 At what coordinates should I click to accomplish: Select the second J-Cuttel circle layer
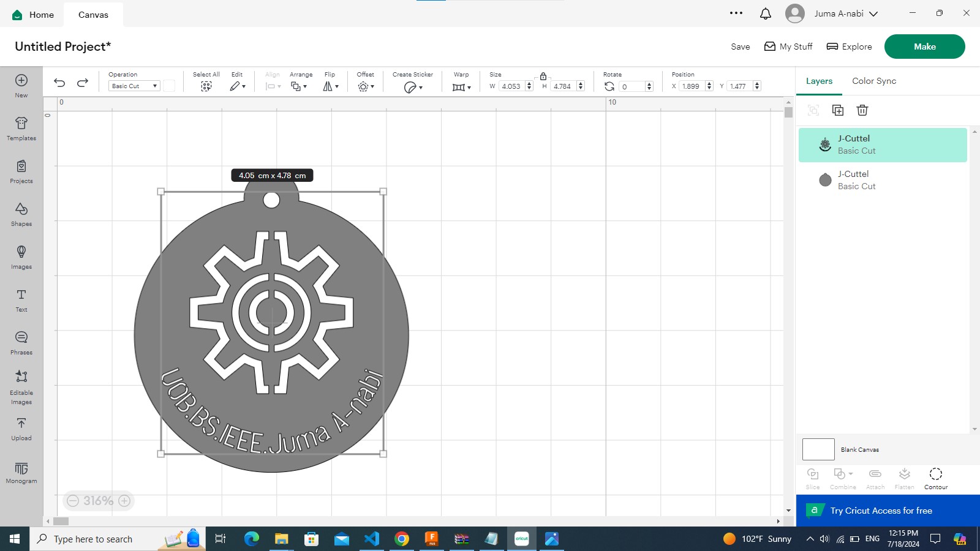pos(883,180)
